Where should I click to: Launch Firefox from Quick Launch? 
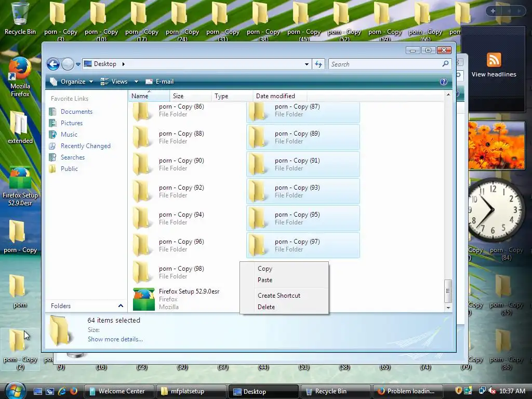pyautogui.click(x=74, y=391)
